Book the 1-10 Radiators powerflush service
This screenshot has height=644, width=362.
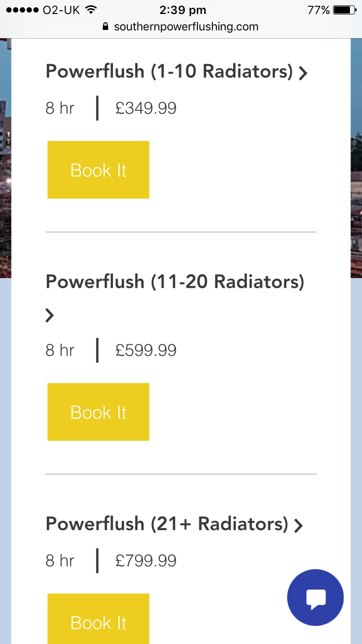click(98, 170)
